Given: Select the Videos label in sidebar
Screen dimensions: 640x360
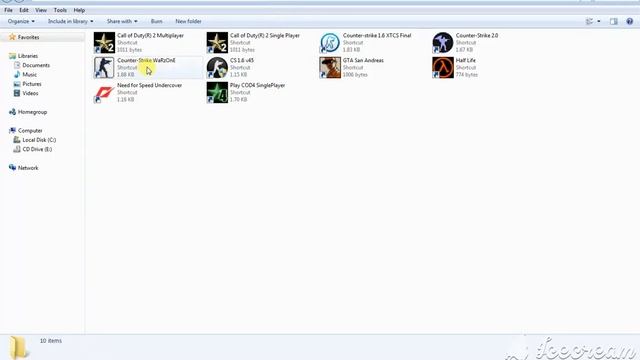Looking at the screenshot, I should [x=30, y=93].
